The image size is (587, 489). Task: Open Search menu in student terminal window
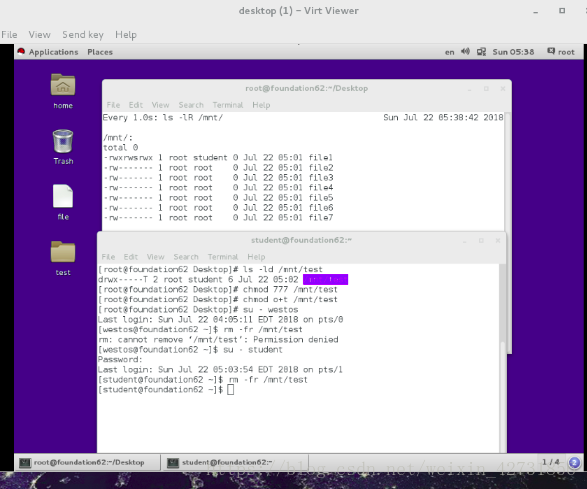(x=186, y=257)
